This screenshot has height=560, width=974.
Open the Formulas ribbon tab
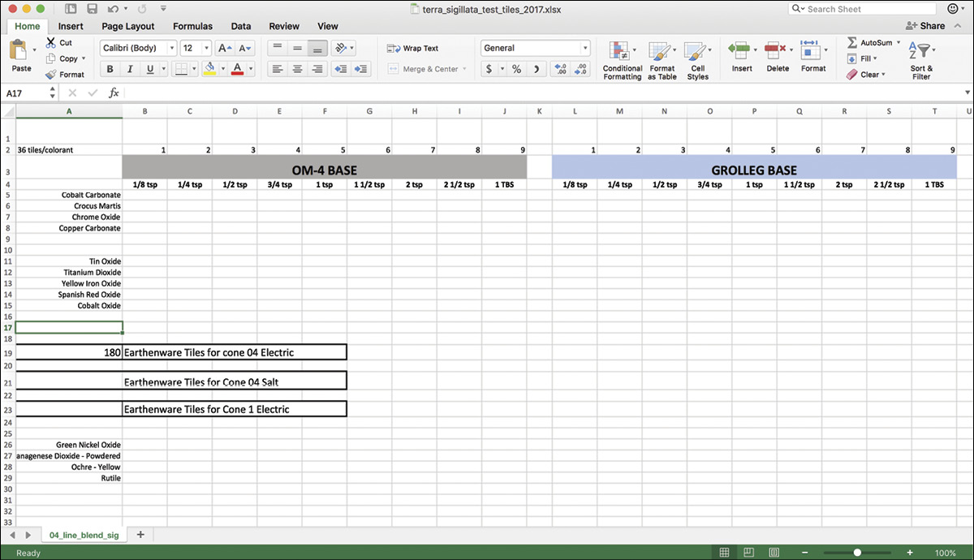point(192,26)
